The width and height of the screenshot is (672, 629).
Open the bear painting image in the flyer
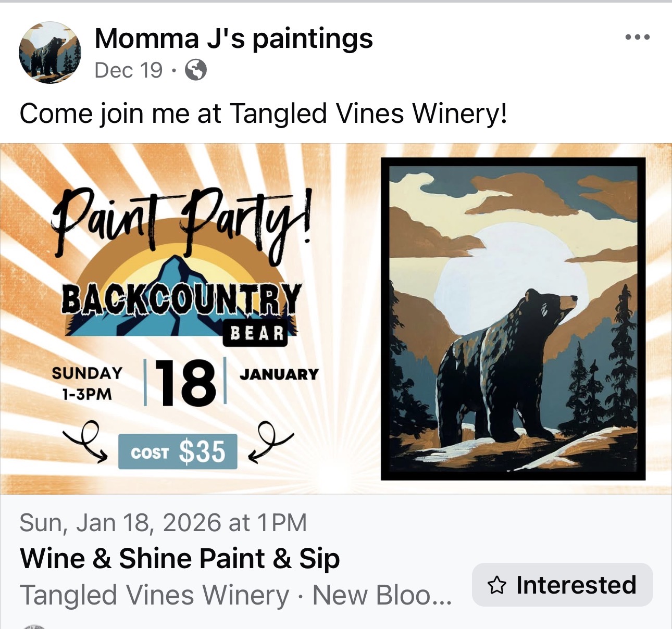point(513,319)
